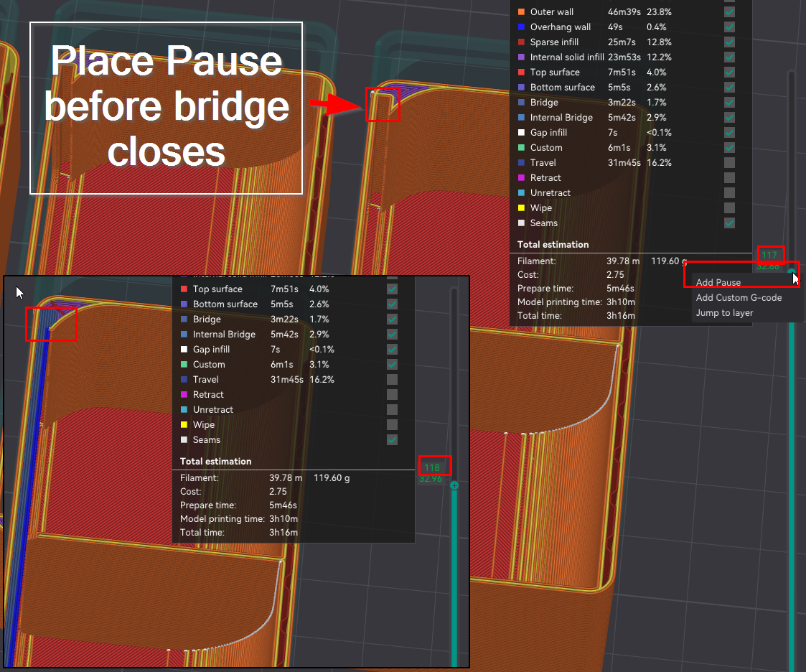Viewport: 806px width, 672px height.
Task: Click magenta Retract swatch in main legend
Action: tap(521, 177)
